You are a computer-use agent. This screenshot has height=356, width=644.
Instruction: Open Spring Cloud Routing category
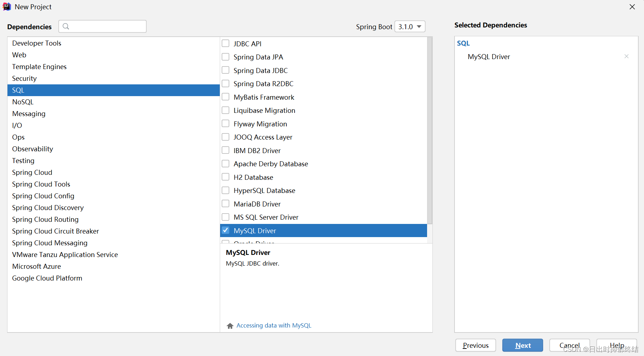coord(113,219)
